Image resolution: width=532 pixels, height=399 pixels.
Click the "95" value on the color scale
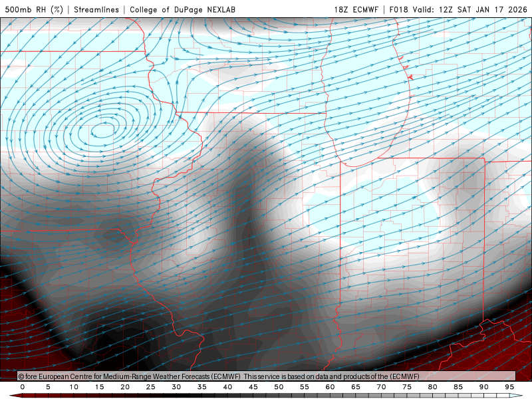(509, 387)
